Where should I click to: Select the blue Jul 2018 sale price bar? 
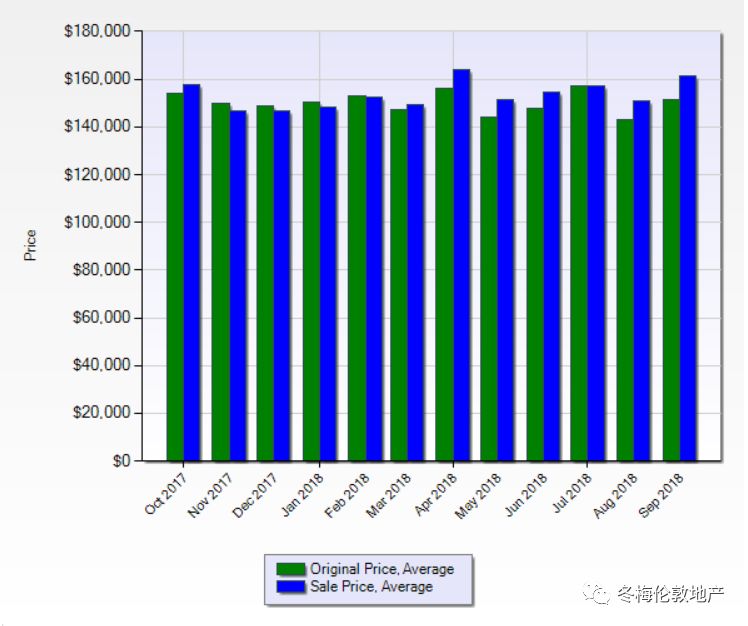coord(596,273)
